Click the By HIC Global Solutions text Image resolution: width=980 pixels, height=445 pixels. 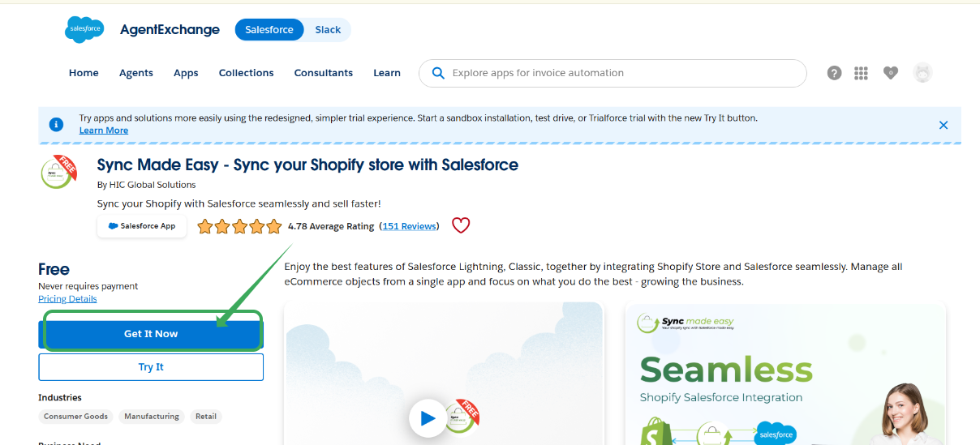click(x=146, y=185)
